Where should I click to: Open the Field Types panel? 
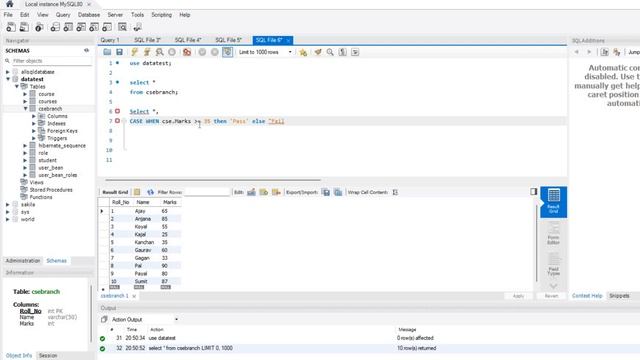click(x=553, y=264)
